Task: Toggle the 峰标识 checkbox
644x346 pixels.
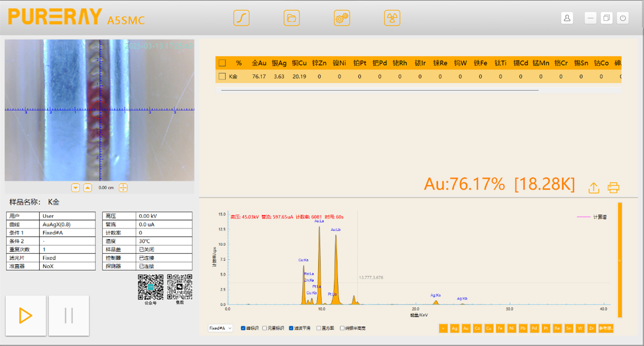Action: tap(243, 328)
